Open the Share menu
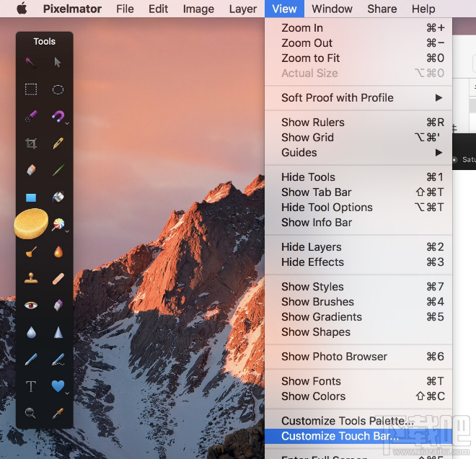This screenshot has width=476, height=459. pyautogui.click(x=382, y=9)
